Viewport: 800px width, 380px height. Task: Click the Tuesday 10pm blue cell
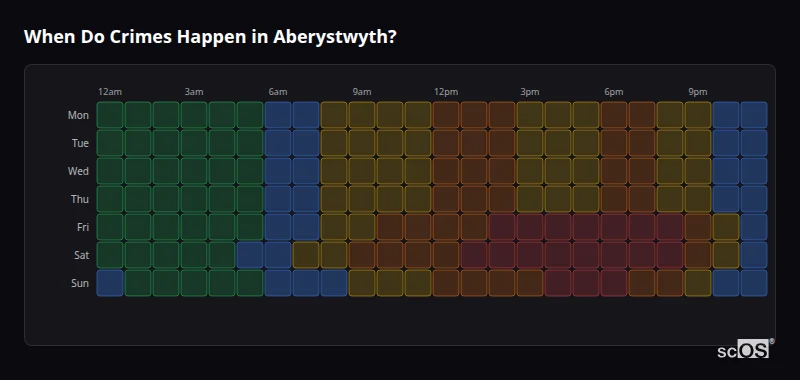tap(726, 143)
